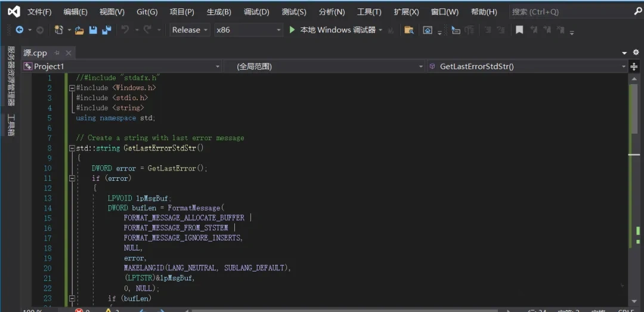
Task: Open the Undo history dropdown arrow
Action: tap(137, 30)
